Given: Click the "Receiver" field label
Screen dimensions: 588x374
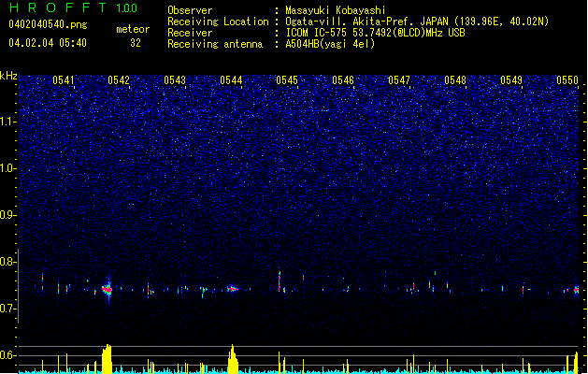Looking at the screenshot, I should (x=190, y=33).
